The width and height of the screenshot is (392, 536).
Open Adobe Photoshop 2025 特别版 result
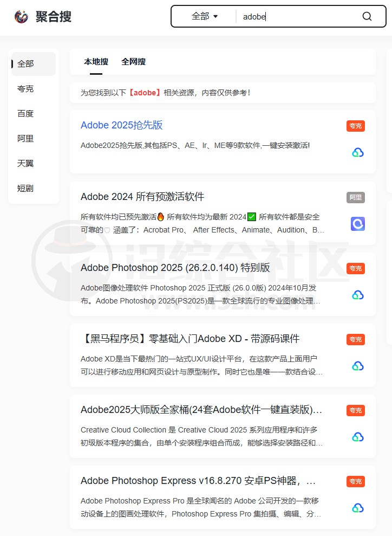point(175,268)
